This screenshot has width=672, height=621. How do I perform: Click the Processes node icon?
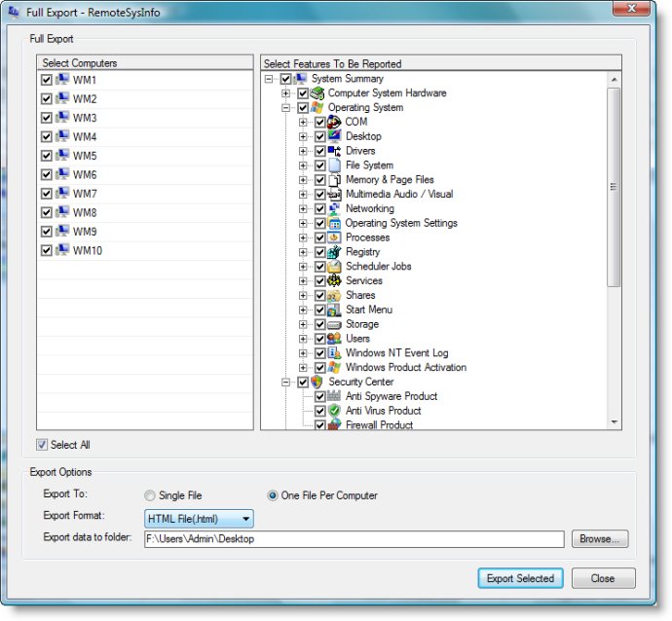pyautogui.click(x=334, y=237)
